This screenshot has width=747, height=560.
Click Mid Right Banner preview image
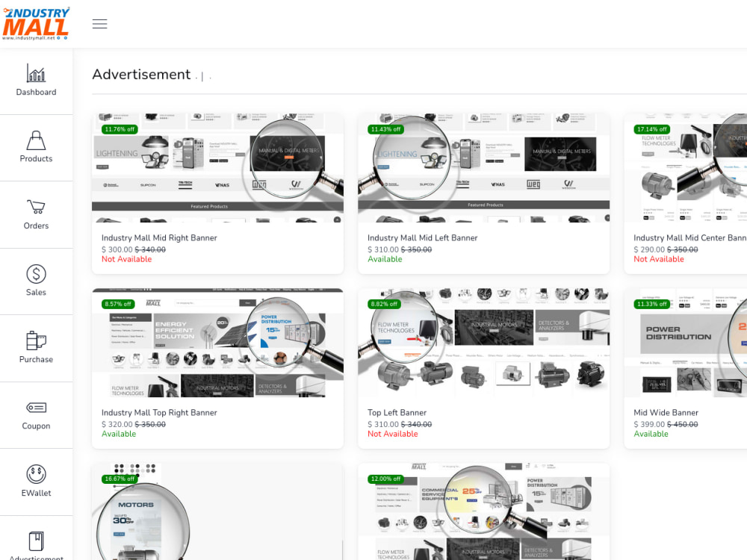click(217, 168)
